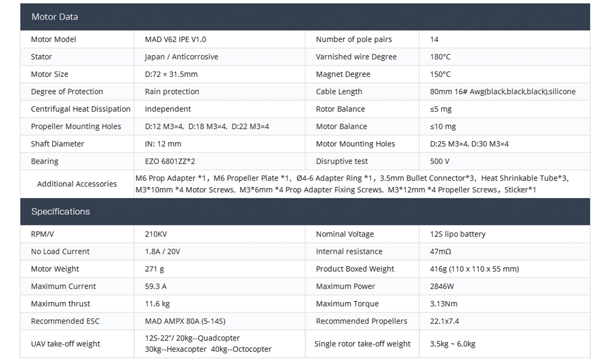This screenshot has width=611, height=364.
Task: Select the 12S lipo battery value
Action: [x=458, y=234]
